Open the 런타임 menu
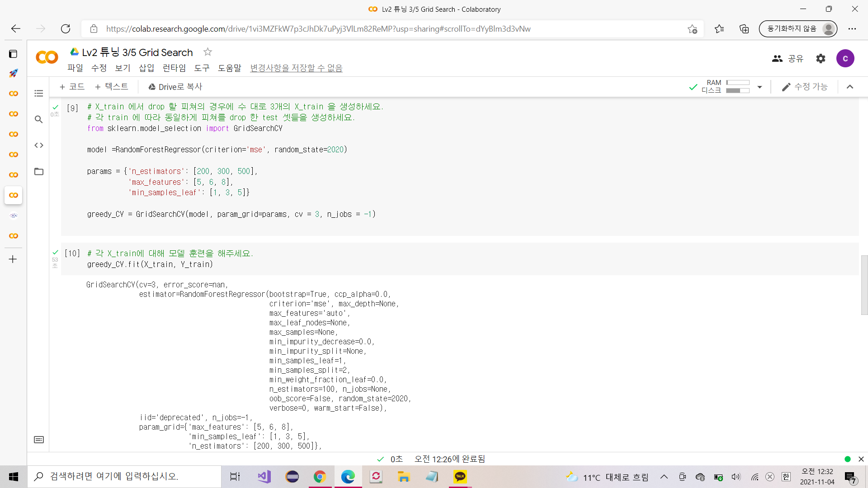 174,68
